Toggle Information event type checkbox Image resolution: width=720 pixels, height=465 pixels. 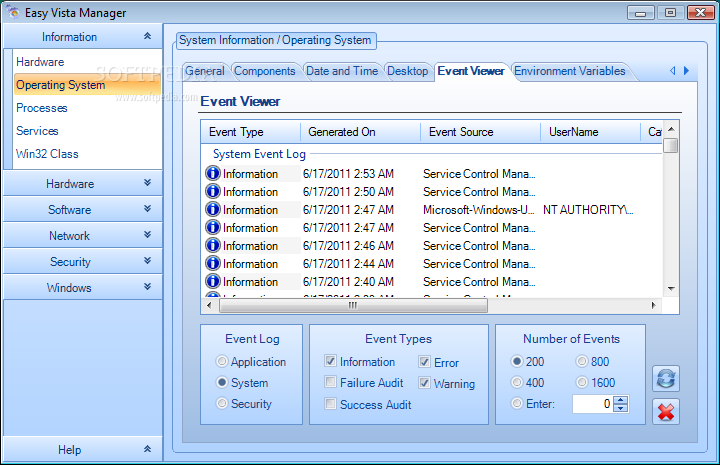[x=330, y=361]
